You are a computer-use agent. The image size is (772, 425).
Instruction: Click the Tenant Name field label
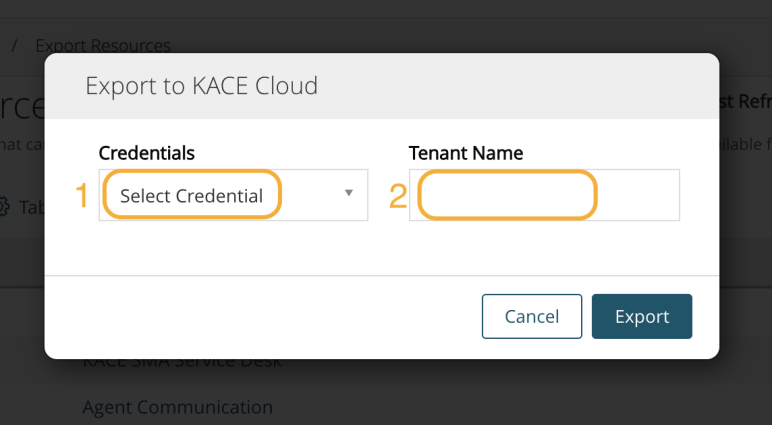coord(466,153)
